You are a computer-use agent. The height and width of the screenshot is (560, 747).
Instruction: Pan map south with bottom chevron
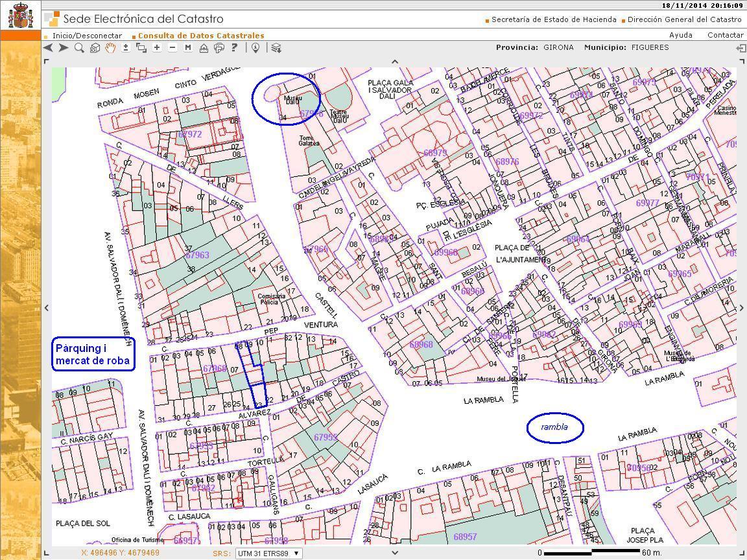coord(395,553)
